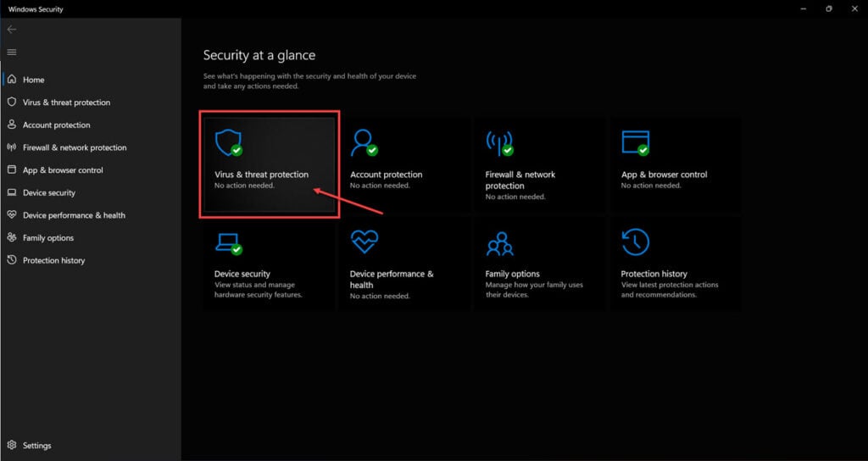Image resolution: width=868 pixels, height=461 pixels.
Task: Click the Home house icon in sidebar
Action: pos(12,79)
